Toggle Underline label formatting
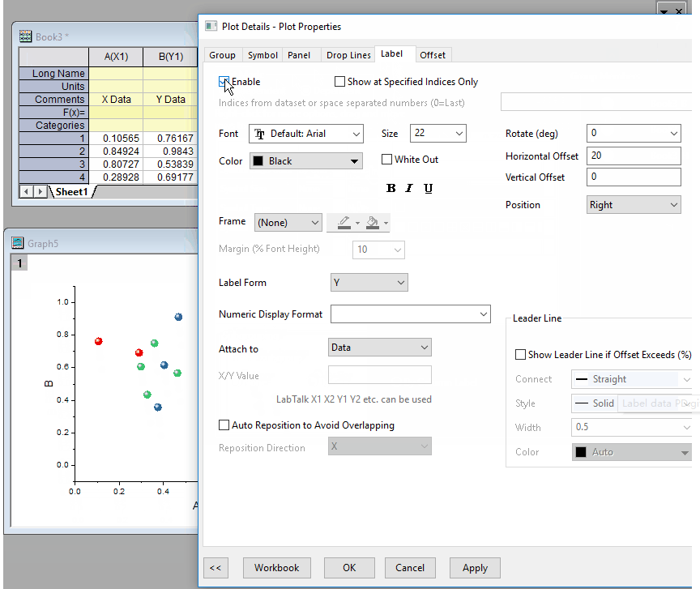 coord(428,188)
